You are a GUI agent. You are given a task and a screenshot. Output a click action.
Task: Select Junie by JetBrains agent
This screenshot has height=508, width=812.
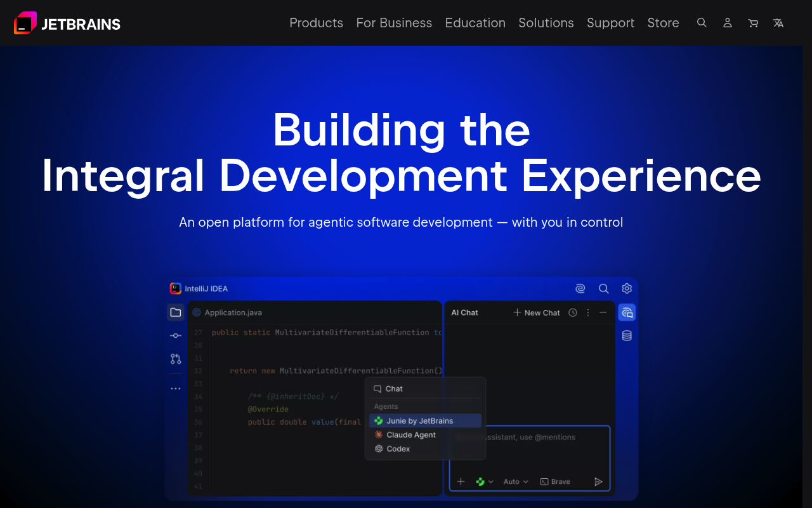(425, 420)
